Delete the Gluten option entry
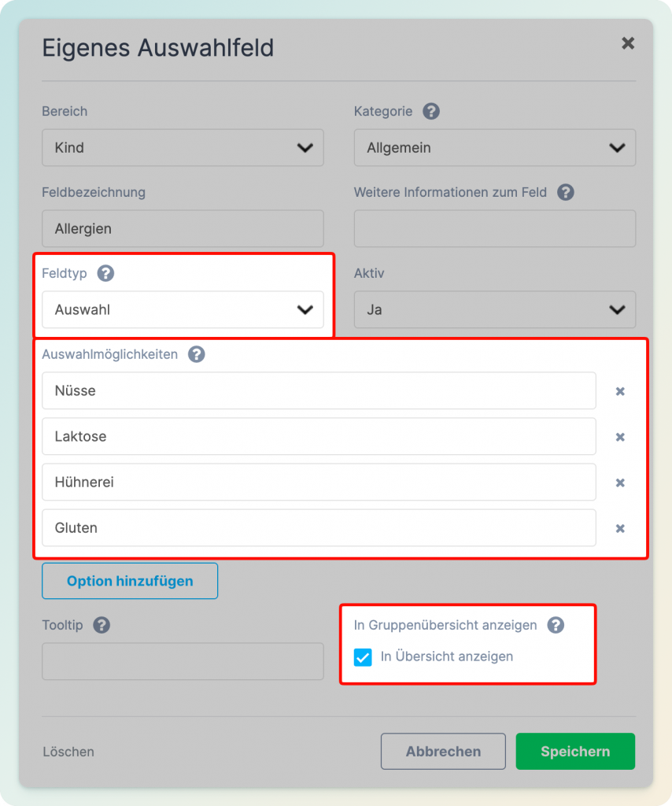The height and width of the screenshot is (806, 672). point(620,528)
